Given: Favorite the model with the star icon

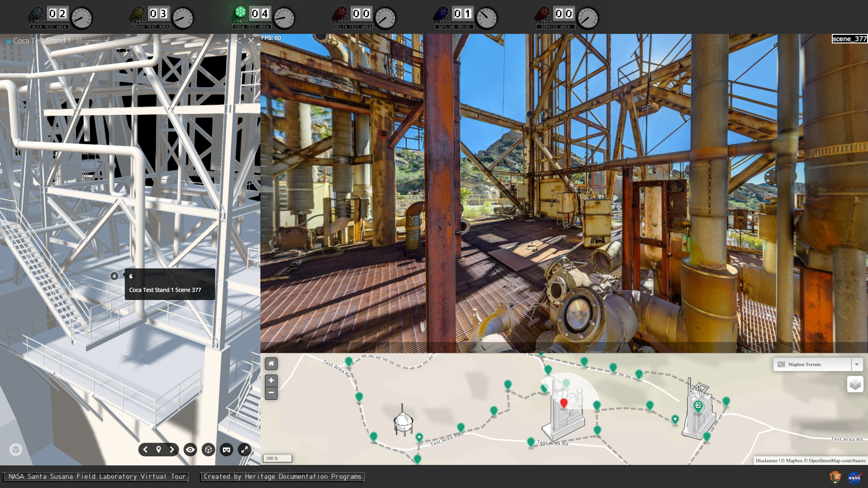Looking at the screenshot, I should (x=227, y=41).
